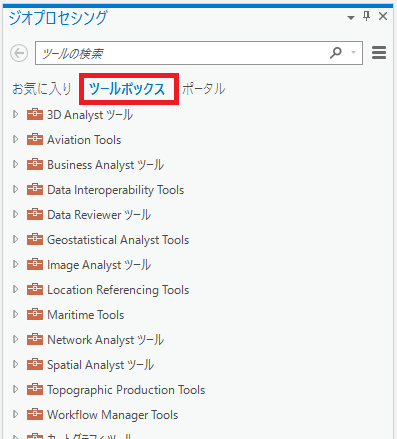Image resolution: width=397 pixels, height=439 pixels.
Task: Select the Maritime Tools label
Action: click(86, 315)
